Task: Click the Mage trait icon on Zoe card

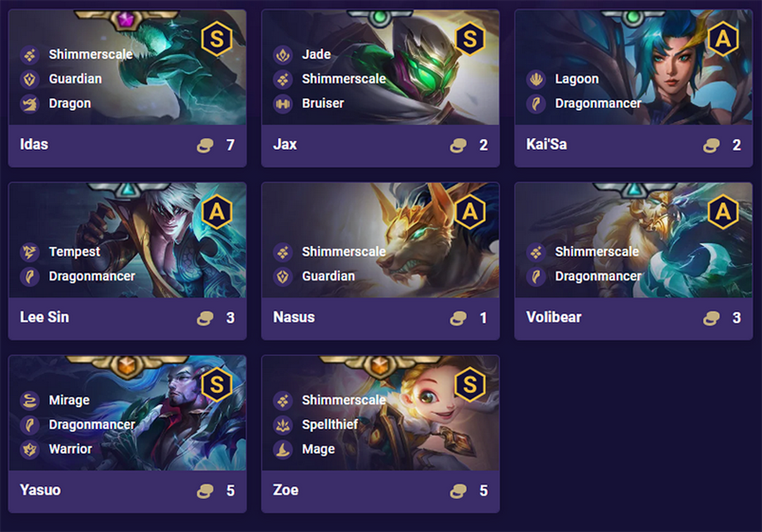Action: pos(283,449)
